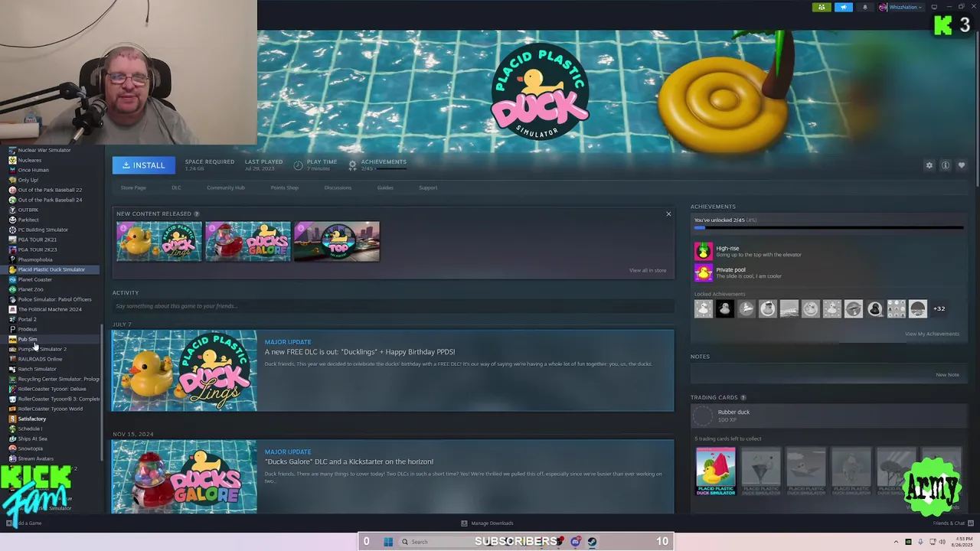Viewport: 980px width, 551px height.
Task: Select Parkitect in the library list
Action: [28, 220]
